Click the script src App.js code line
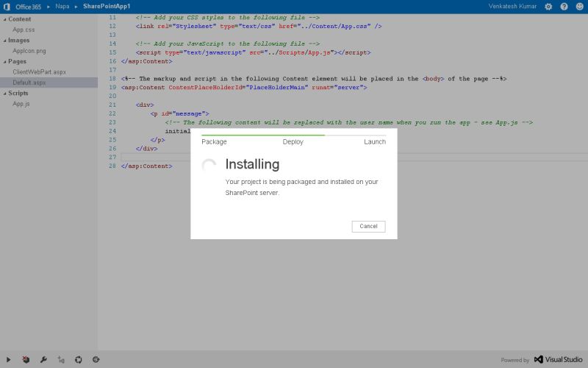The width and height of the screenshot is (588, 368). pos(253,52)
